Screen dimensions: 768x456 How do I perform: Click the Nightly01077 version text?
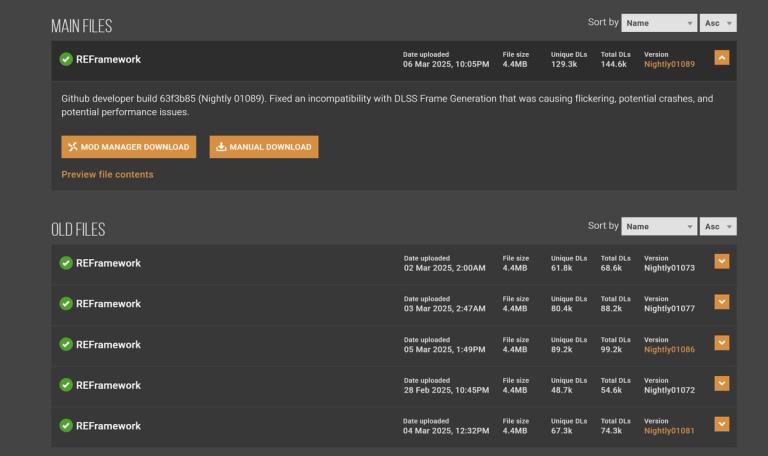(669, 309)
